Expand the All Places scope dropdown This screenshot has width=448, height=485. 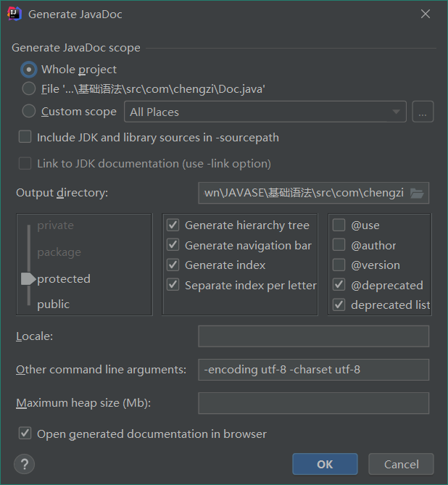pyautogui.click(x=265, y=112)
